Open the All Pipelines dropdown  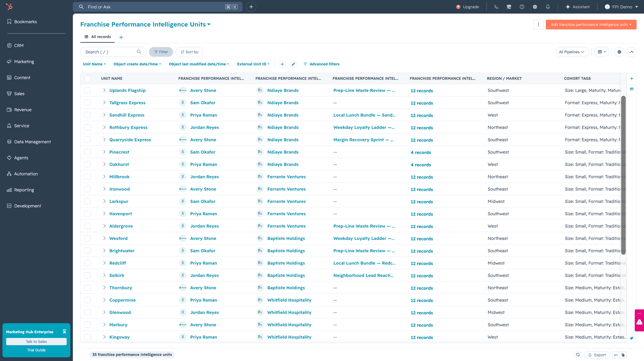(572, 52)
